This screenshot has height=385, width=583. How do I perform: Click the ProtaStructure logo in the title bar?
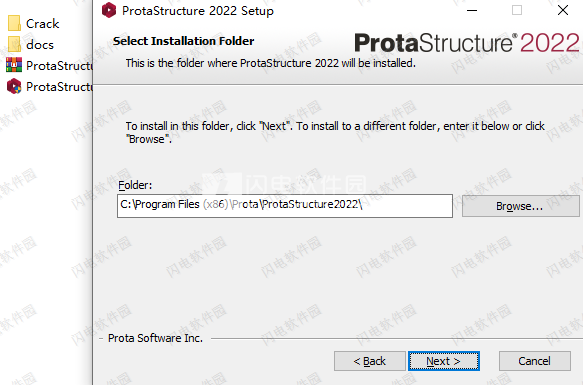coord(109,10)
